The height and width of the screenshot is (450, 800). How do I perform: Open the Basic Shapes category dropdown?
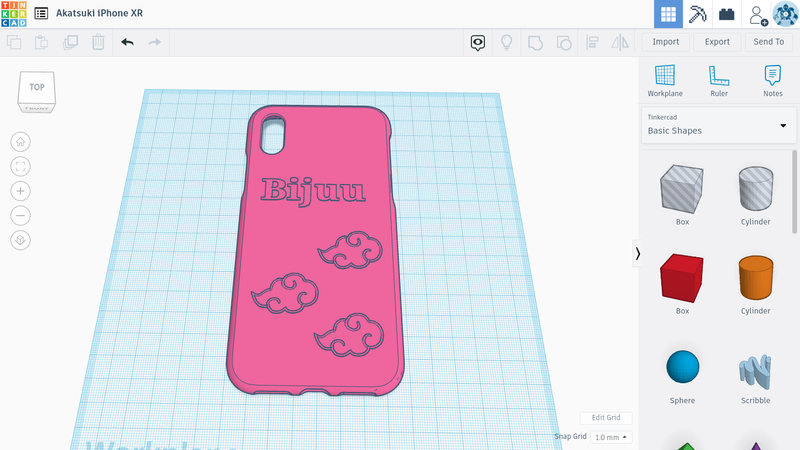pos(718,126)
